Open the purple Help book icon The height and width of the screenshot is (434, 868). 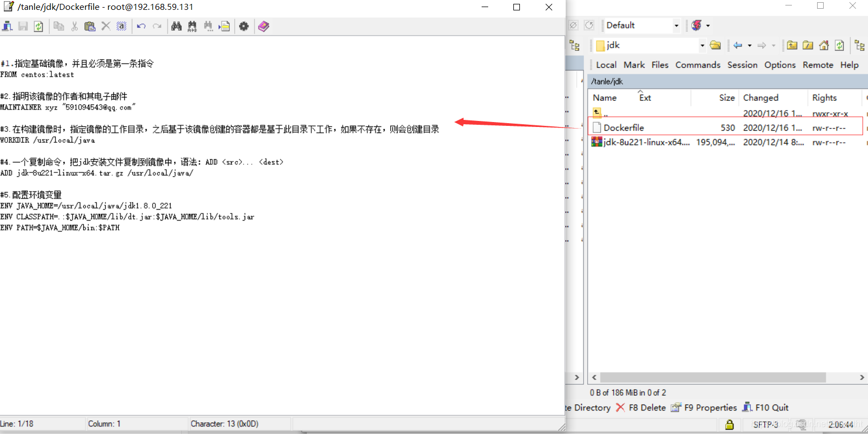[x=264, y=26]
